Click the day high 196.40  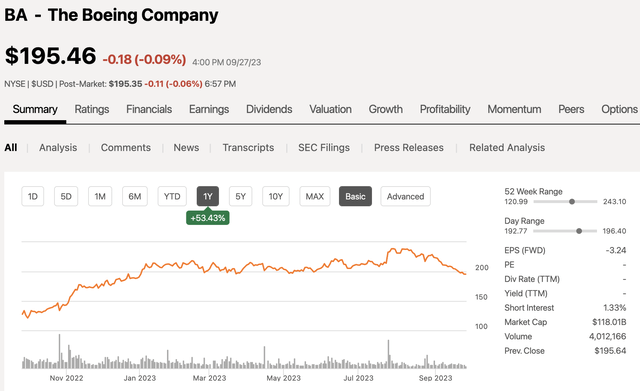[614, 231]
